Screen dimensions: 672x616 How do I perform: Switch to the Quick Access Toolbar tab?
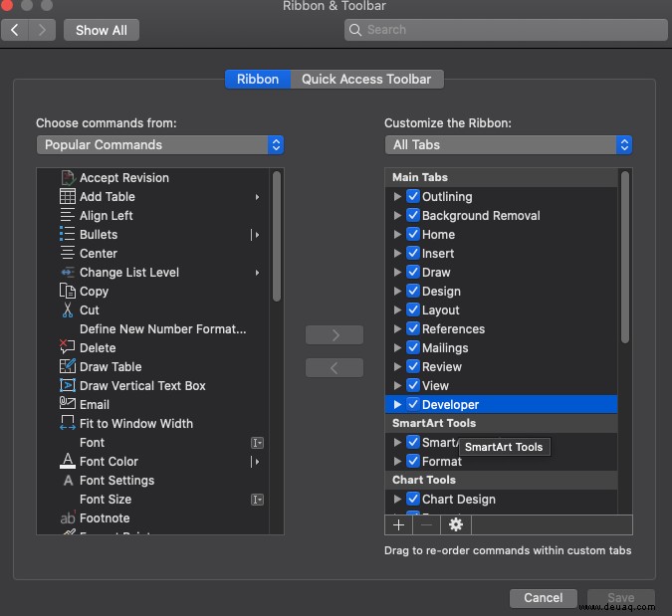pos(366,80)
